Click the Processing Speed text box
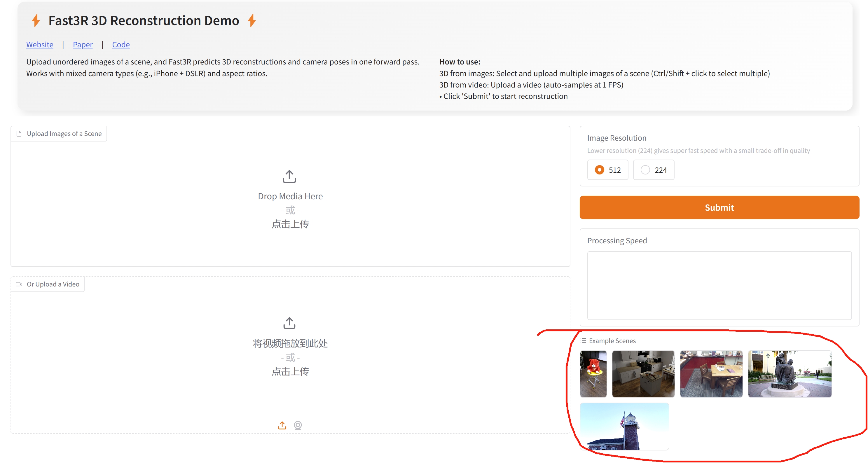Screen dimensions: 868x463 click(719, 285)
